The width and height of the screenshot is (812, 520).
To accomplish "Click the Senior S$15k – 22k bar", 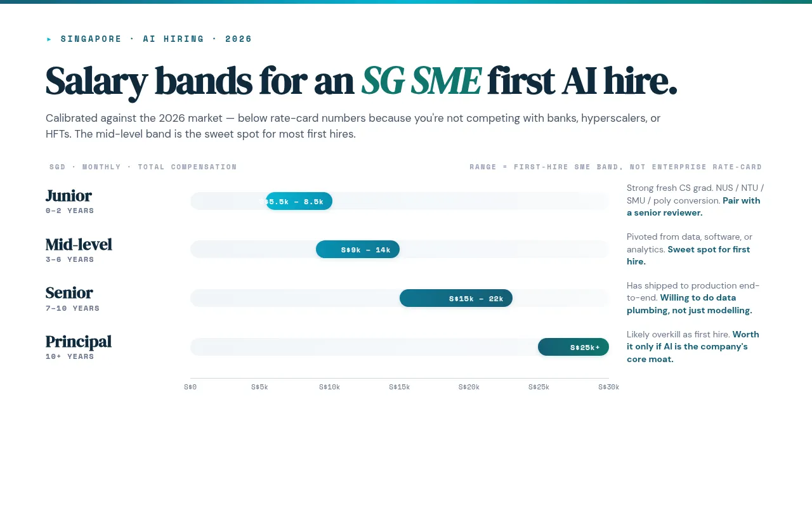I will pos(456,298).
